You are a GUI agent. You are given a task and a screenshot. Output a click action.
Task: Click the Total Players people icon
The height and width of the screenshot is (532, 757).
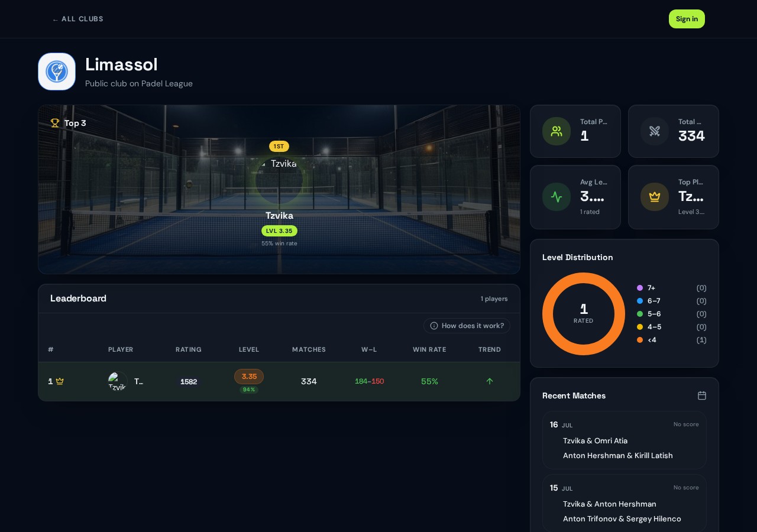click(557, 131)
